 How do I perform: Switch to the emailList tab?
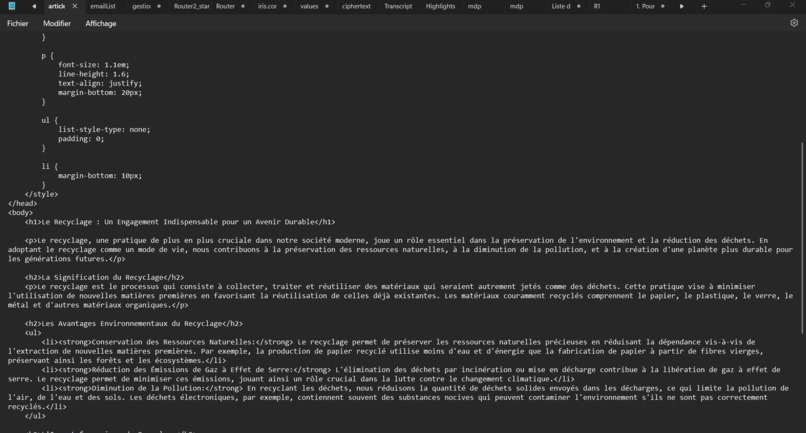click(103, 6)
